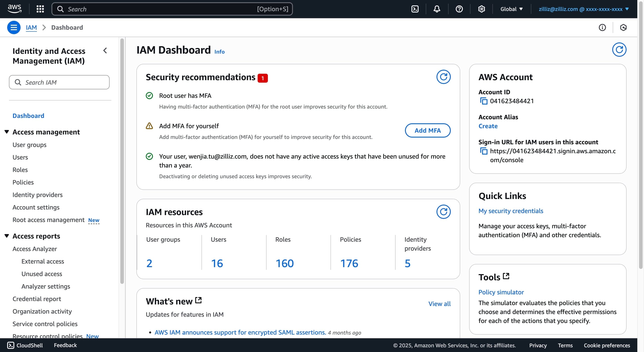
Task: Click the AWS logo home icon
Action: point(15,9)
